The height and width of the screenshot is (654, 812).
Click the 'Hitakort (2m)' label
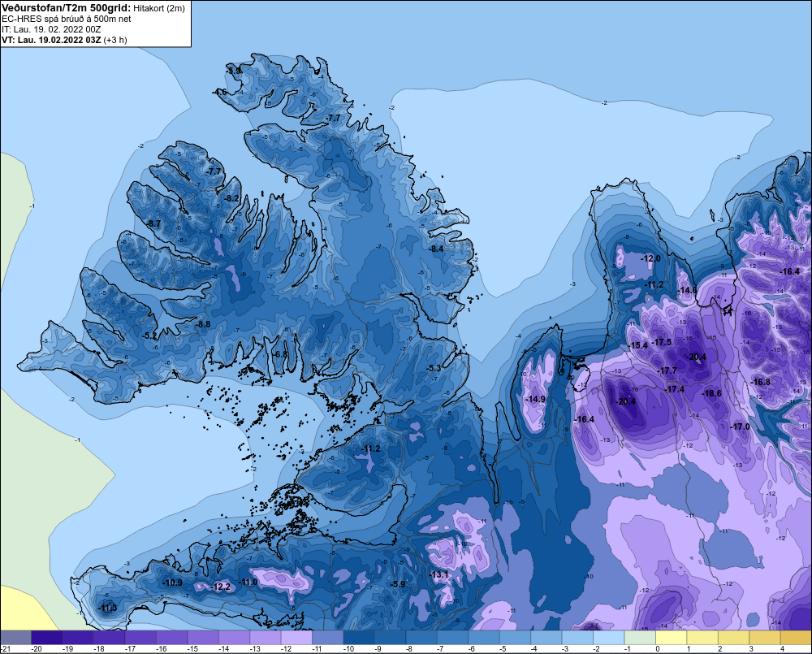click(x=159, y=8)
